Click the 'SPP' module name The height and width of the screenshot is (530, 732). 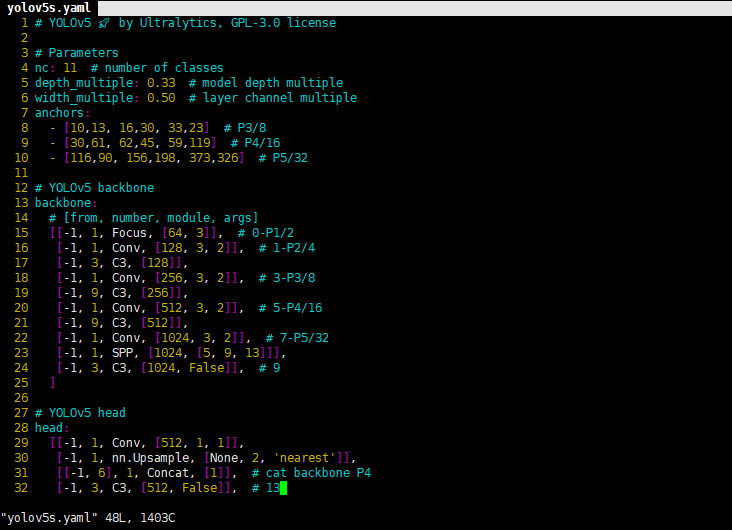click(122, 353)
